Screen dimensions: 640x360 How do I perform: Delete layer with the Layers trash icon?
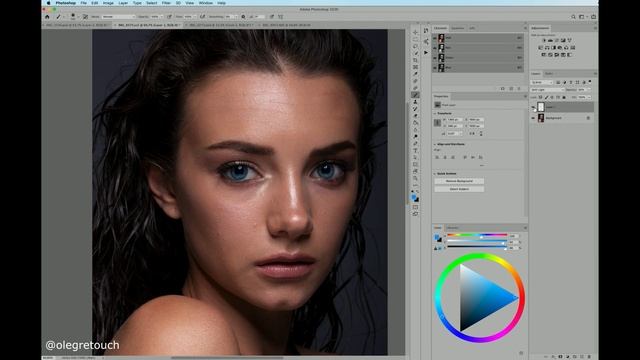coord(589,357)
